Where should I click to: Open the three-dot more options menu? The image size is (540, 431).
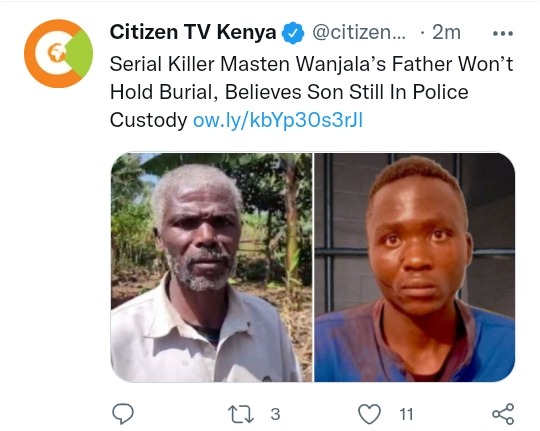[x=503, y=33]
